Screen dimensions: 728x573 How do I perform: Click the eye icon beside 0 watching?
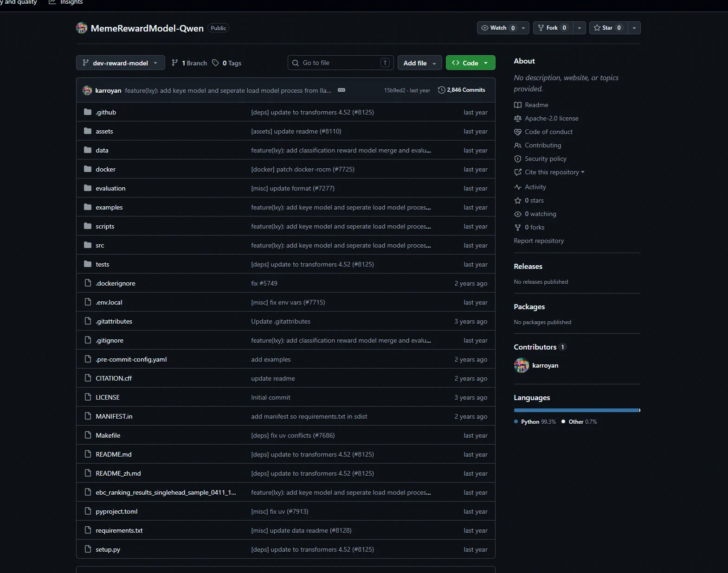point(518,214)
